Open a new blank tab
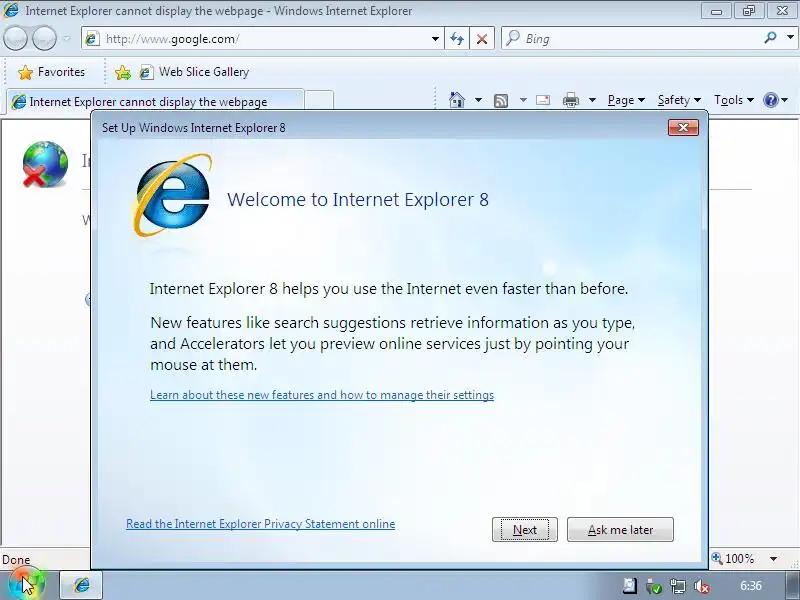The width and height of the screenshot is (800, 600). tap(320, 100)
